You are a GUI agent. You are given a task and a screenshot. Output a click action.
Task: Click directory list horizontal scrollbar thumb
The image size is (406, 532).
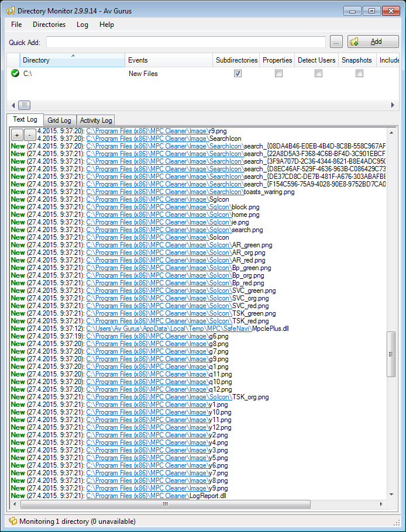tap(24, 105)
